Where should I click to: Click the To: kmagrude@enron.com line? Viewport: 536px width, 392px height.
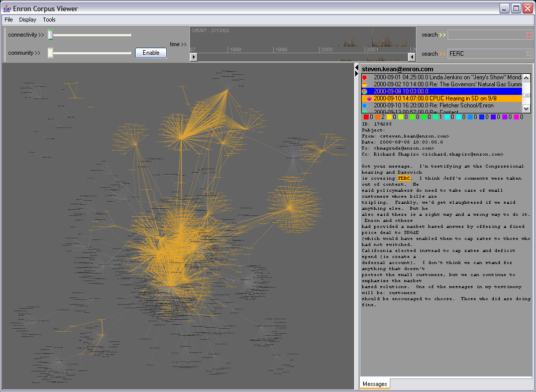pos(398,148)
